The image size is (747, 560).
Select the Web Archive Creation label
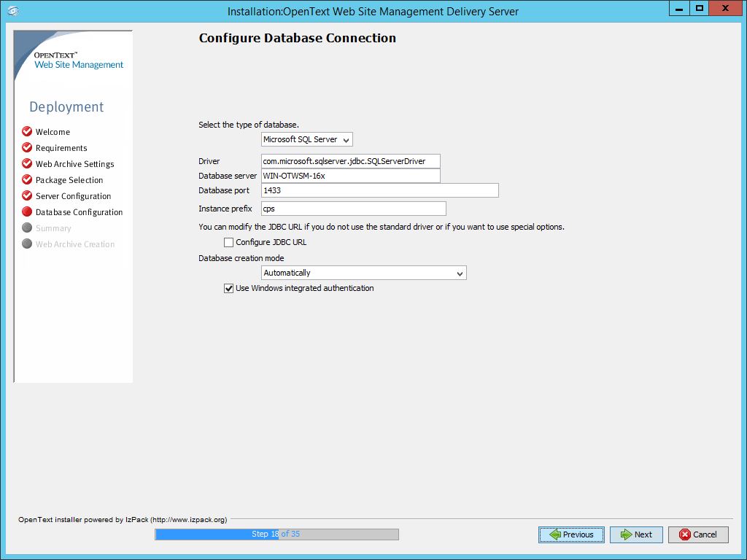pyautogui.click(x=75, y=244)
